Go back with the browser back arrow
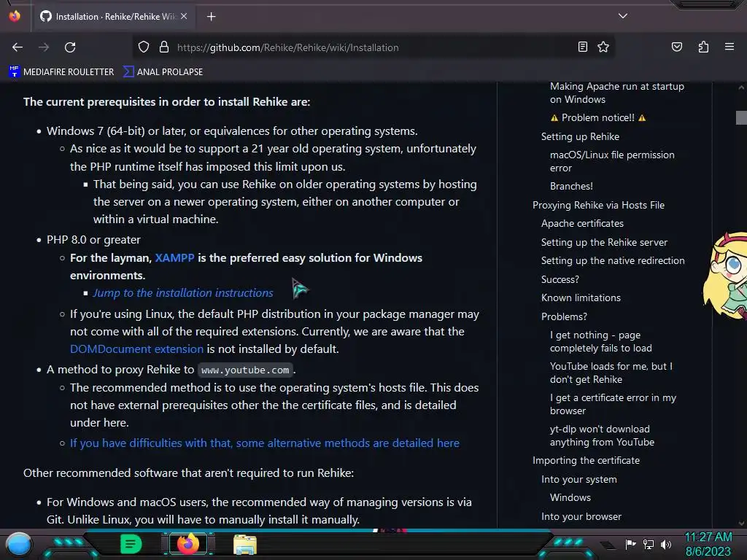 [x=18, y=47]
